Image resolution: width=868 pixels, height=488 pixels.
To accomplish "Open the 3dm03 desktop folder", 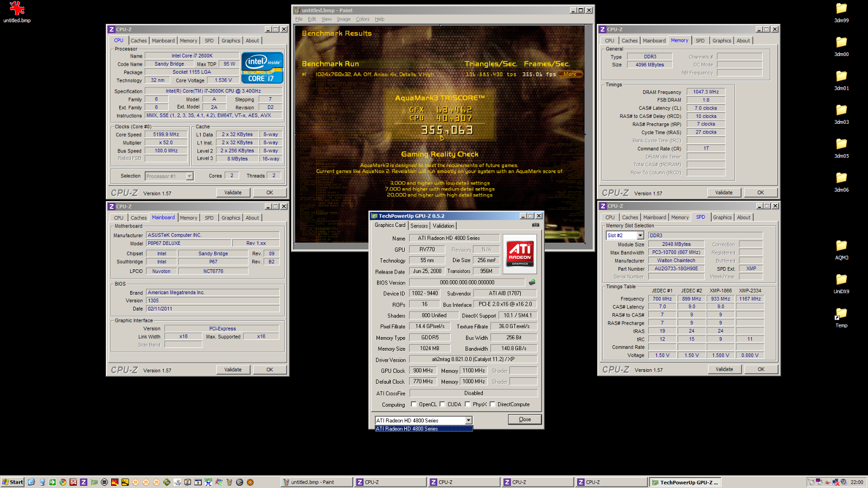I will [841, 114].
